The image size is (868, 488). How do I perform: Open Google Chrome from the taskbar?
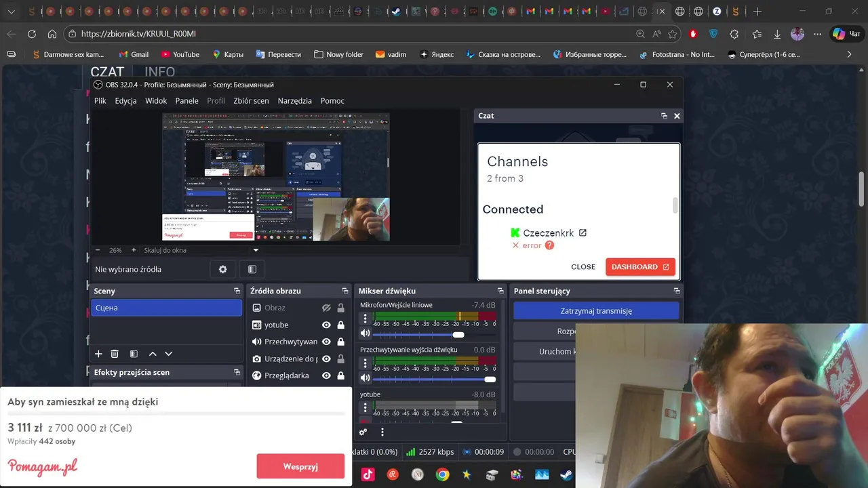(x=442, y=474)
